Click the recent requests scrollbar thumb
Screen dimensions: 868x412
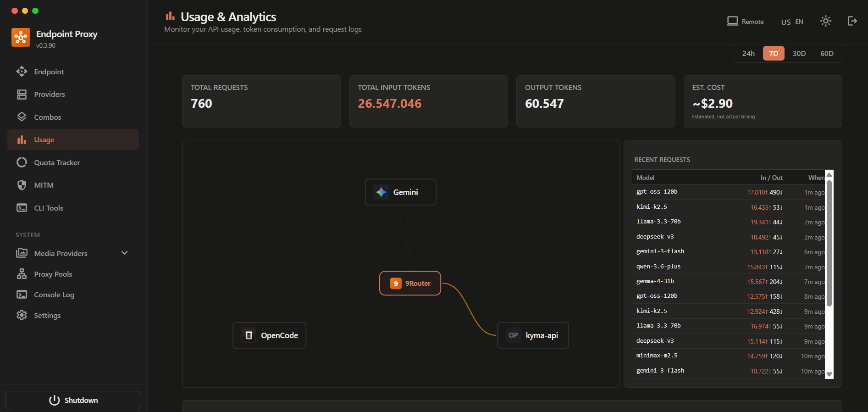(829, 243)
